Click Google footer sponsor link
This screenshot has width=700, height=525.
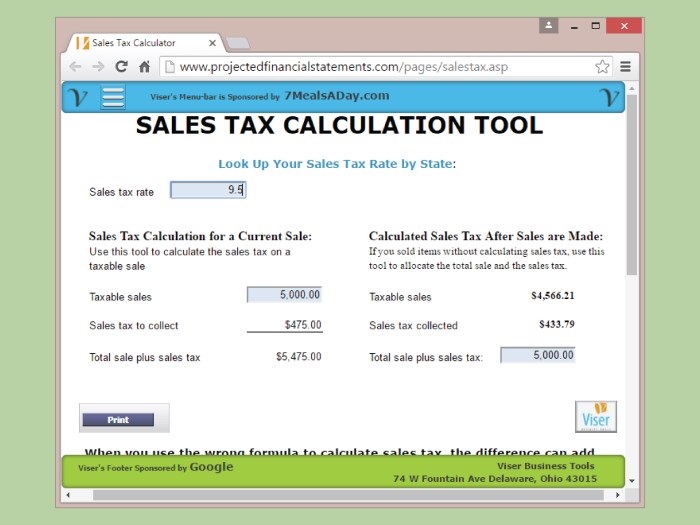coord(211,467)
